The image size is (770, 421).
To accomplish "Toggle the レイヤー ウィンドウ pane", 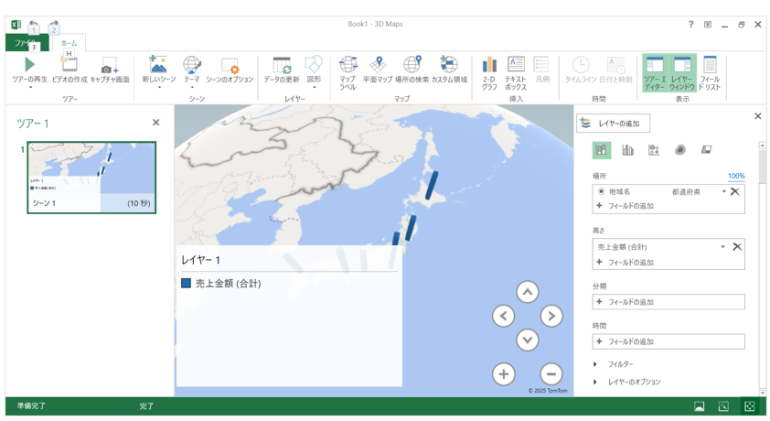I will [683, 73].
